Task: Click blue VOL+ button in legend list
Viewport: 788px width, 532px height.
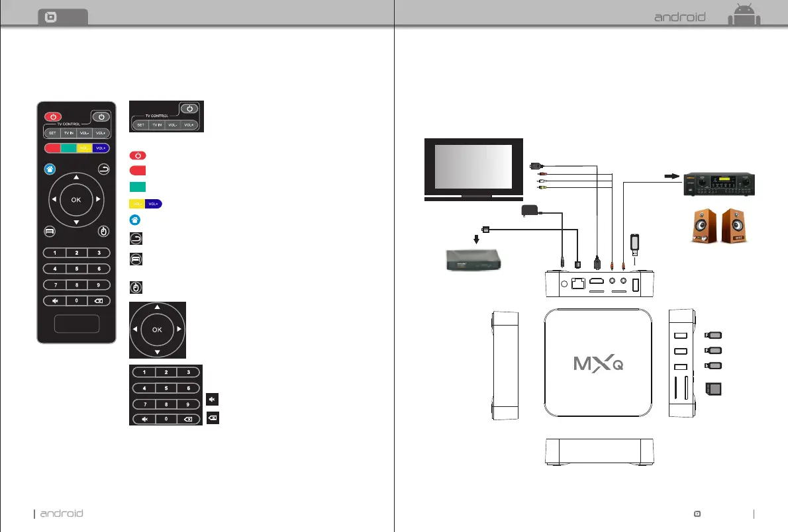Action: coord(154,204)
